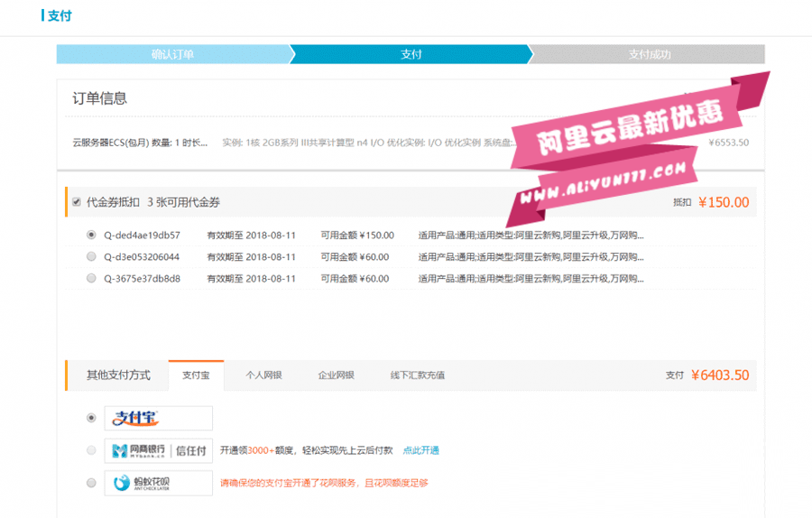Click the voucher code Q-d3e053206044 text
This screenshot has width=812, height=518.
tap(142, 257)
